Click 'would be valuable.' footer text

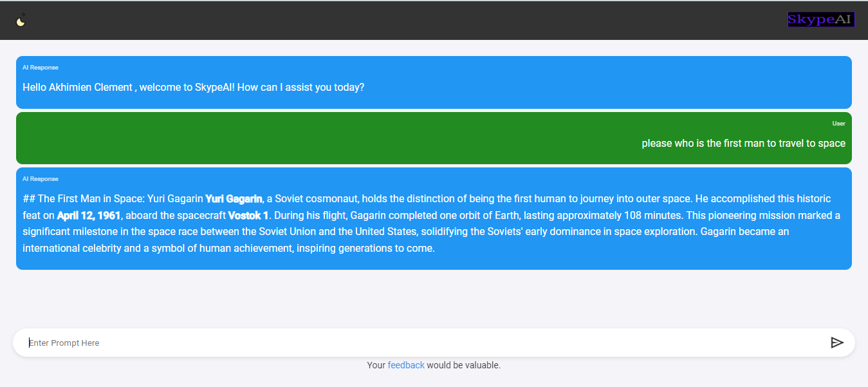[x=463, y=365]
